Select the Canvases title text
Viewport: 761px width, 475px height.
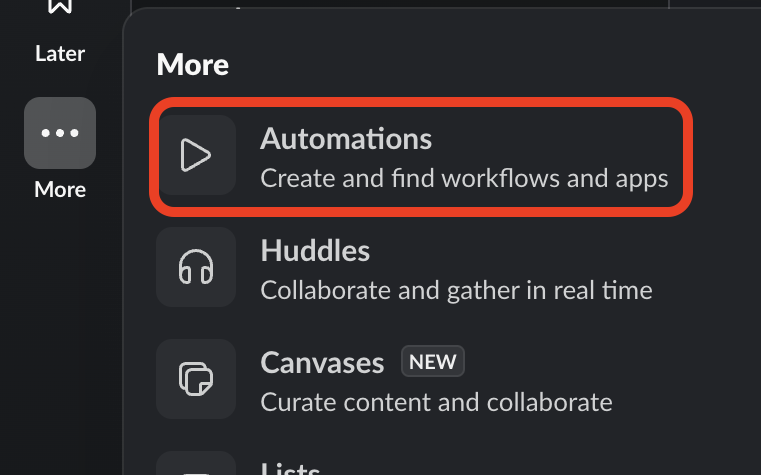[x=322, y=362]
